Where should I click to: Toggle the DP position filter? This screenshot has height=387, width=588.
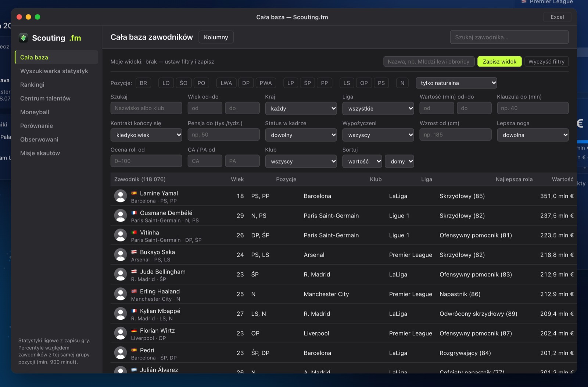point(246,83)
